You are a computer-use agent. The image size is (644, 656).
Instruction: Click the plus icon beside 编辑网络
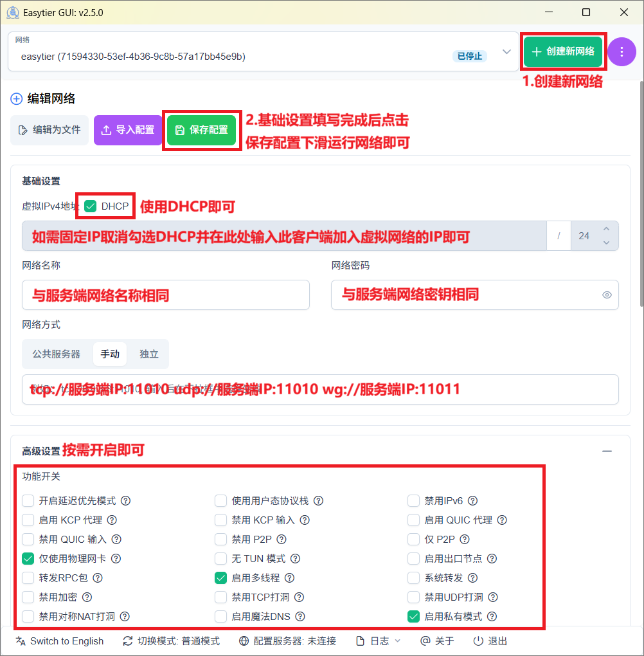pyautogui.click(x=16, y=99)
